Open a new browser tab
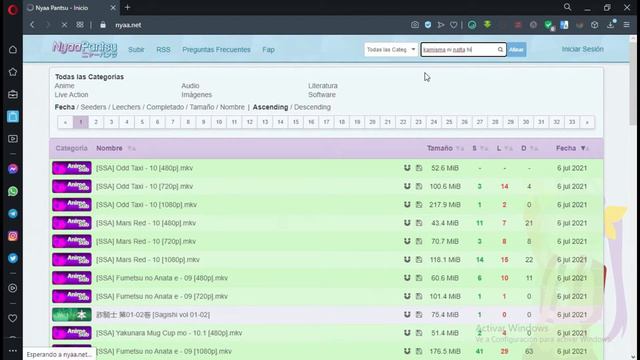The image size is (640, 360). (127, 7)
